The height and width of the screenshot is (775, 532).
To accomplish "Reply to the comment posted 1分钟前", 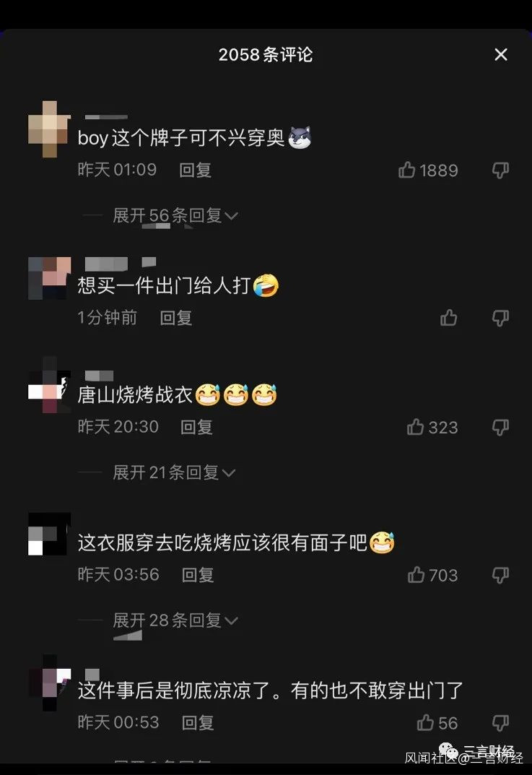I will click(176, 318).
